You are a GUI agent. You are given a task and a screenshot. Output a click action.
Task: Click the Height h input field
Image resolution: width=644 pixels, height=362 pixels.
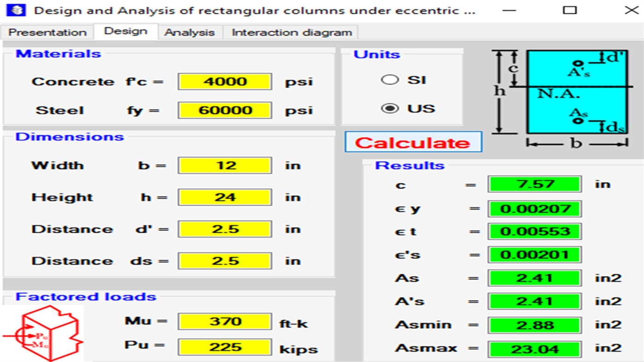224,197
